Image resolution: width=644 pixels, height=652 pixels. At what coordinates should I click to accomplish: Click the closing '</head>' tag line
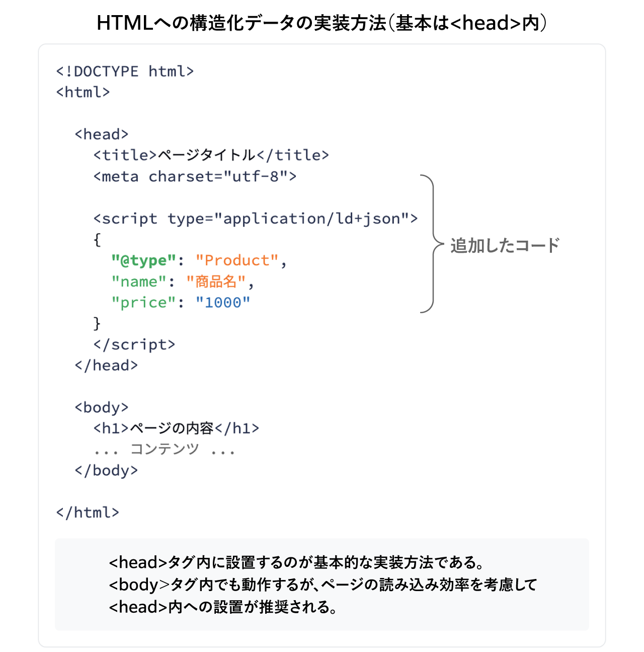pos(106,366)
